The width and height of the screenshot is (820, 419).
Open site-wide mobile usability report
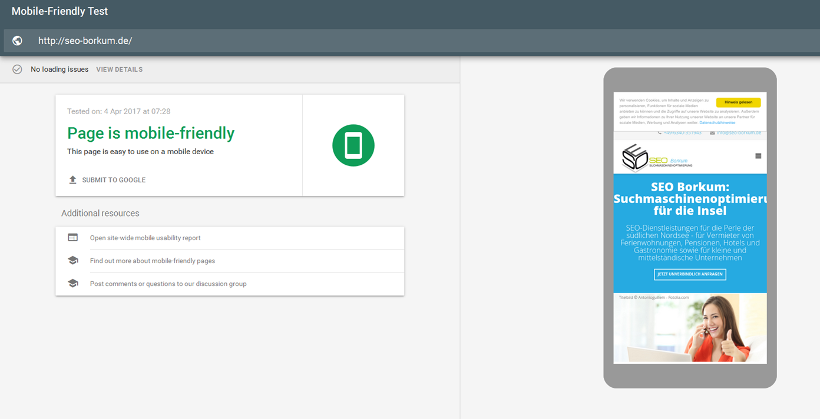pyautogui.click(x=145, y=238)
